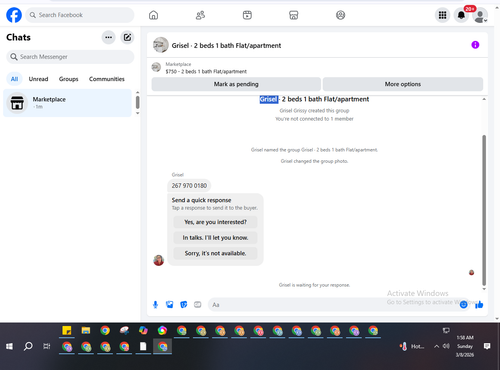Viewport: 500px width, 370px height.
Task: Click the conversation scrollbar thumb
Action: 484,210
